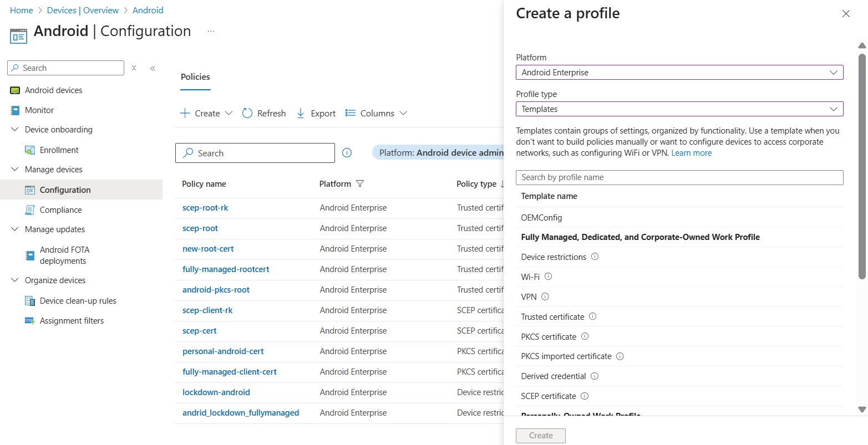The width and height of the screenshot is (868, 445).
Task: Click the Export download icon
Action: point(301,113)
